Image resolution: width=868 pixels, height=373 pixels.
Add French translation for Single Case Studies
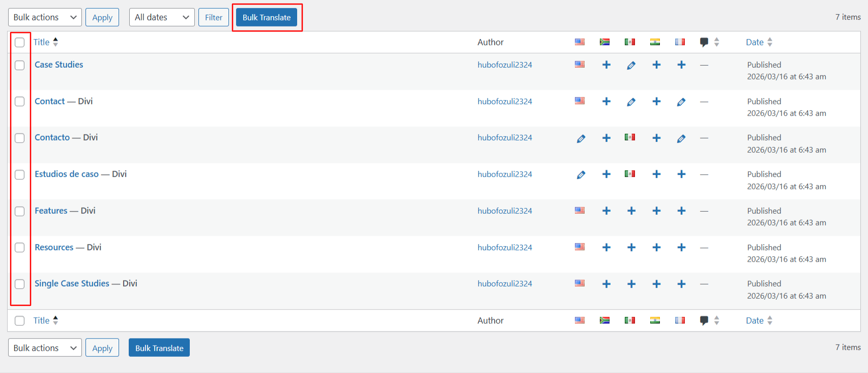[681, 284]
